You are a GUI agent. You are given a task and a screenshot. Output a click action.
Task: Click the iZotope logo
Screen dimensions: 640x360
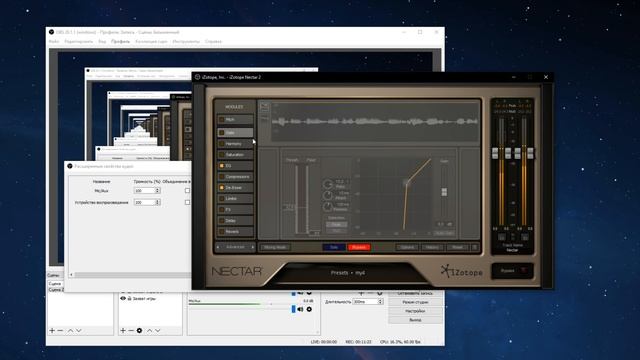(x=462, y=272)
